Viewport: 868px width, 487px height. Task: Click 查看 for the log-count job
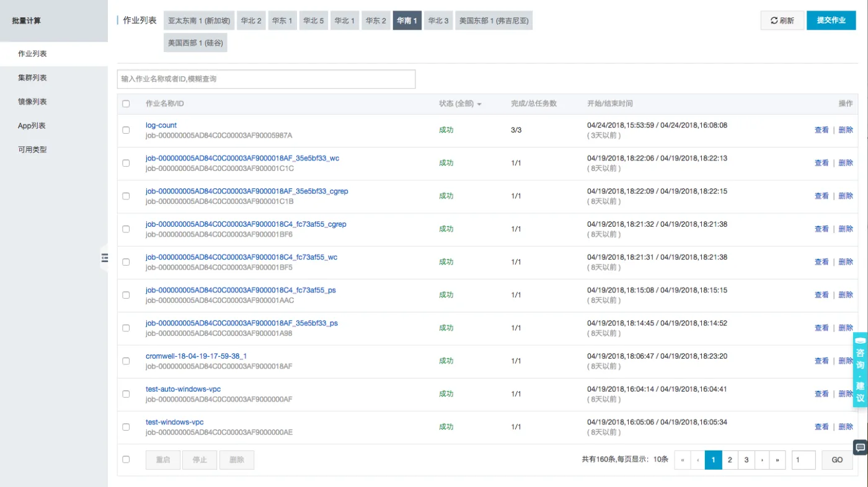(x=821, y=130)
